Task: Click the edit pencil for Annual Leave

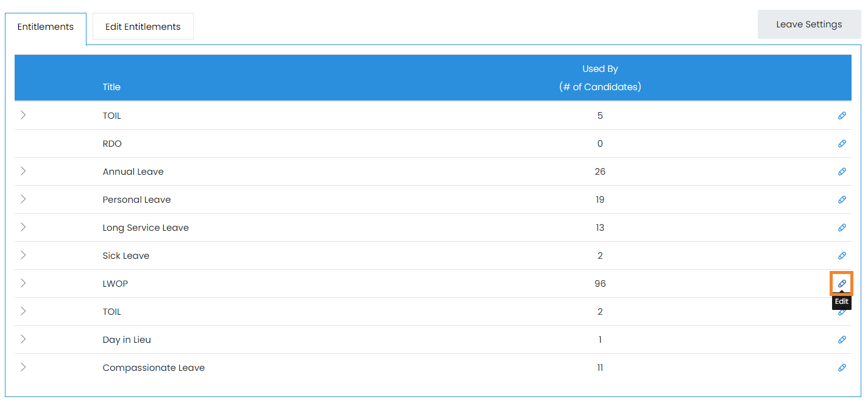Action: [x=842, y=172]
